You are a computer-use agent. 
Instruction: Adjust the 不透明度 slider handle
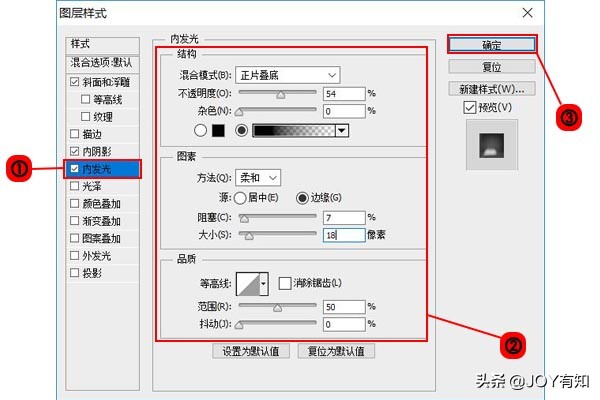[x=281, y=95]
